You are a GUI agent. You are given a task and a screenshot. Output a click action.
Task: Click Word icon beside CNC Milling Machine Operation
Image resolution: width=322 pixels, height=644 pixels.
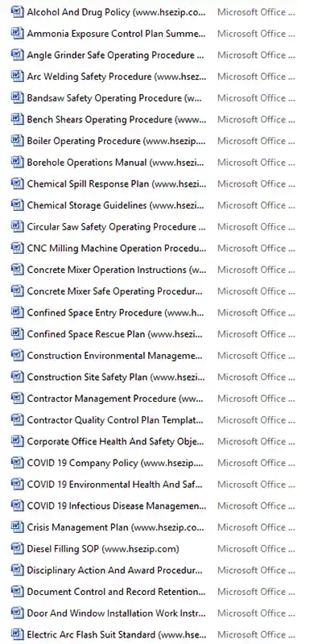pos(17,248)
